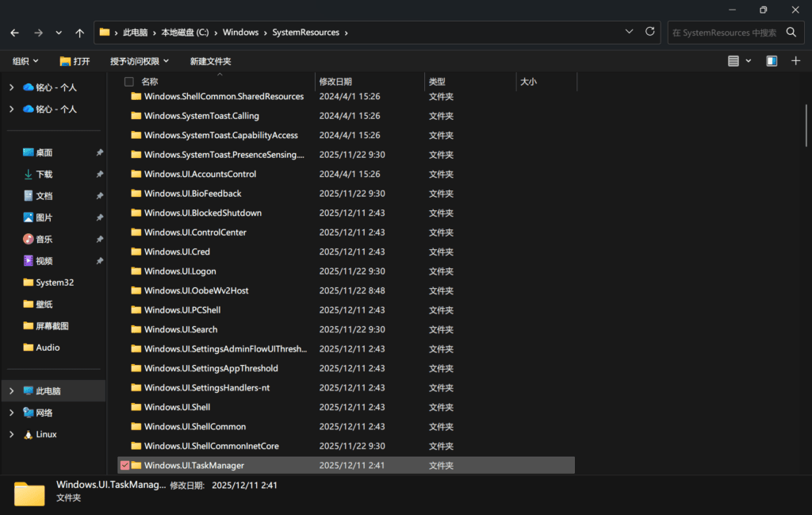Screen dimensions: 812x515
Task: Open the 音乐 folder in sidebar
Action: (44, 239)
